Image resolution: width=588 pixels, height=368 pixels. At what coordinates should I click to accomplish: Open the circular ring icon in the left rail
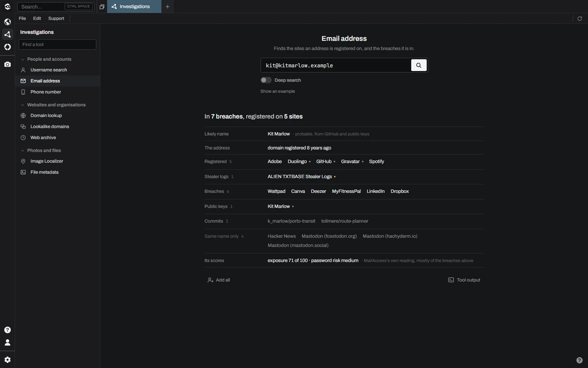tap(7, 47)
